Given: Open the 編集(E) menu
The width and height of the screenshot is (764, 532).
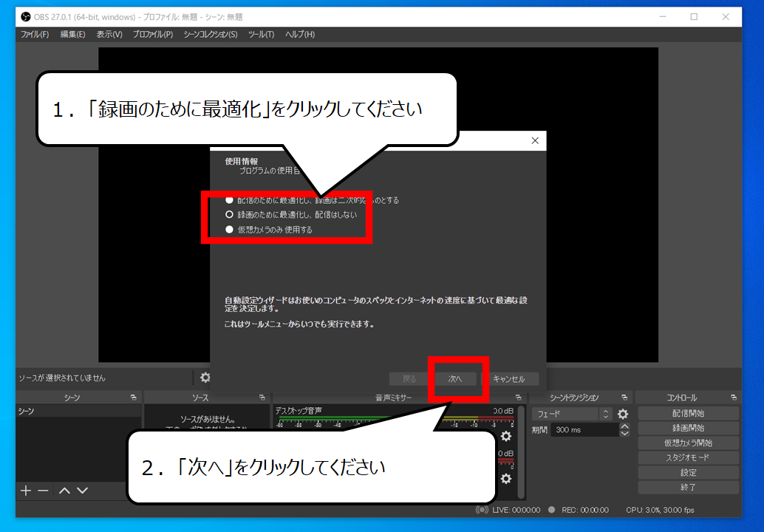Looking at the screenshot, I should 72,35.
